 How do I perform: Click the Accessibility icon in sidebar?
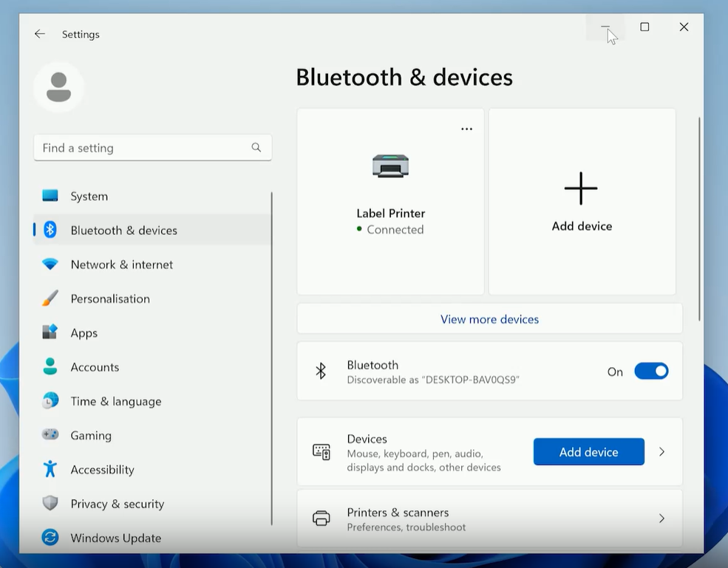coord(50,469)
